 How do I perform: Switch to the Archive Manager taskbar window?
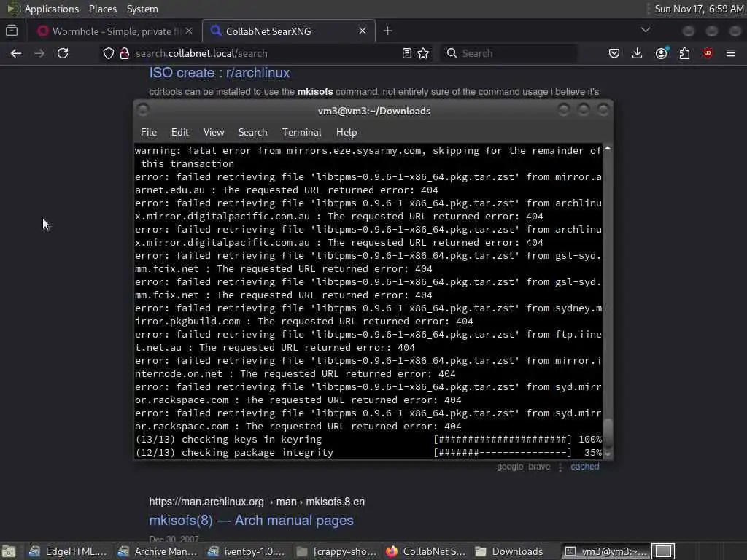click(x=158, y=551)
